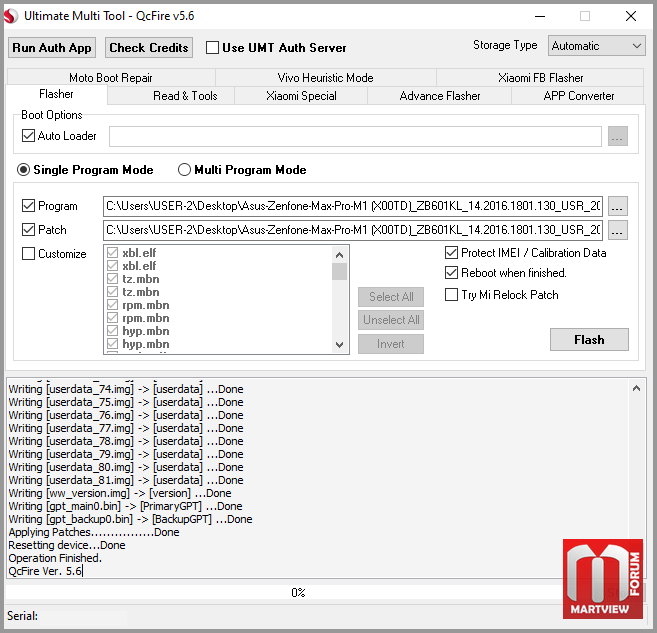This screenshot has height=633, width=657.
Task: Click the Check Credits button
Action: [149, 48]
